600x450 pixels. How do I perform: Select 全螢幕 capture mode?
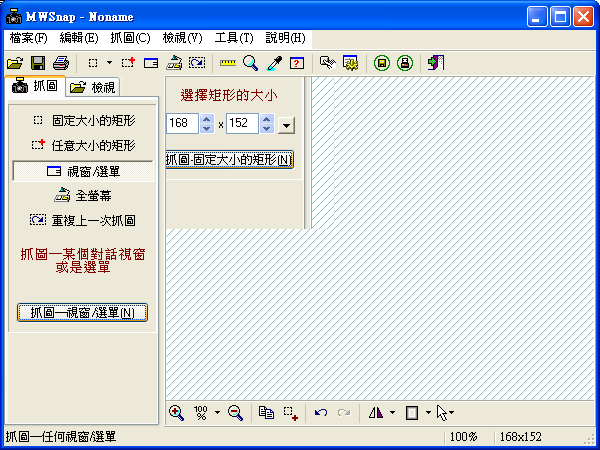[x=83, y=196]
